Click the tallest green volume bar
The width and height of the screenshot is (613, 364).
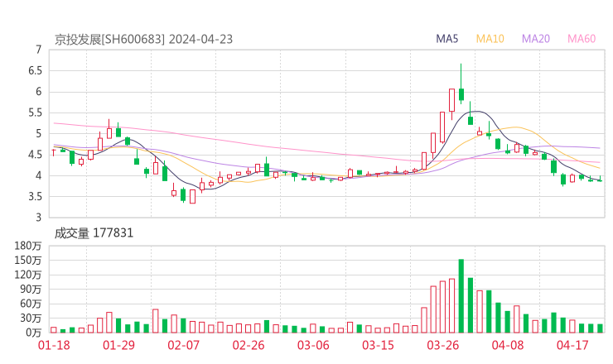pyautogui.click(x=461, y=296)
